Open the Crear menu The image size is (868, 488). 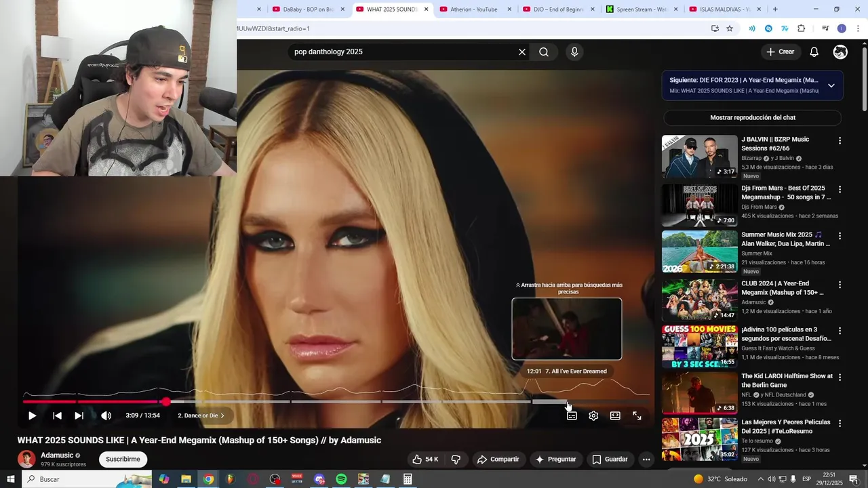click(x=780, y=52)
